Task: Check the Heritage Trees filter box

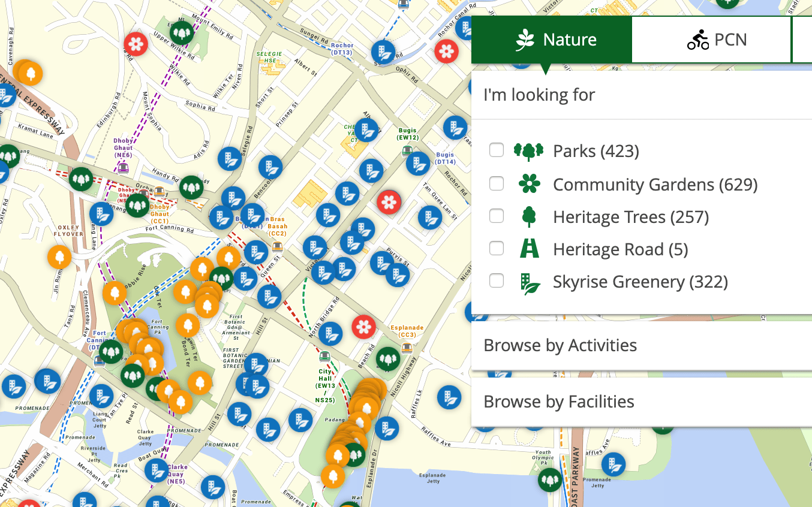Action: [x=496, y=216]
